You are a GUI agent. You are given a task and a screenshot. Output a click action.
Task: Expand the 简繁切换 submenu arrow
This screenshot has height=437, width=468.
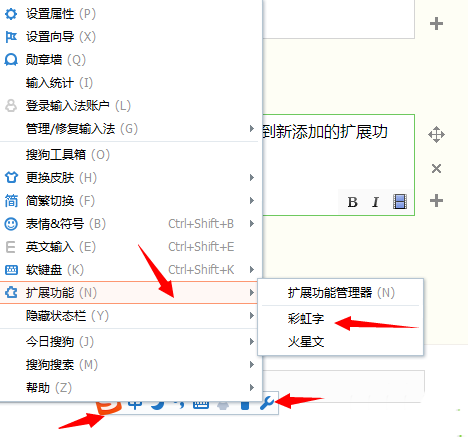coord(252,201)
